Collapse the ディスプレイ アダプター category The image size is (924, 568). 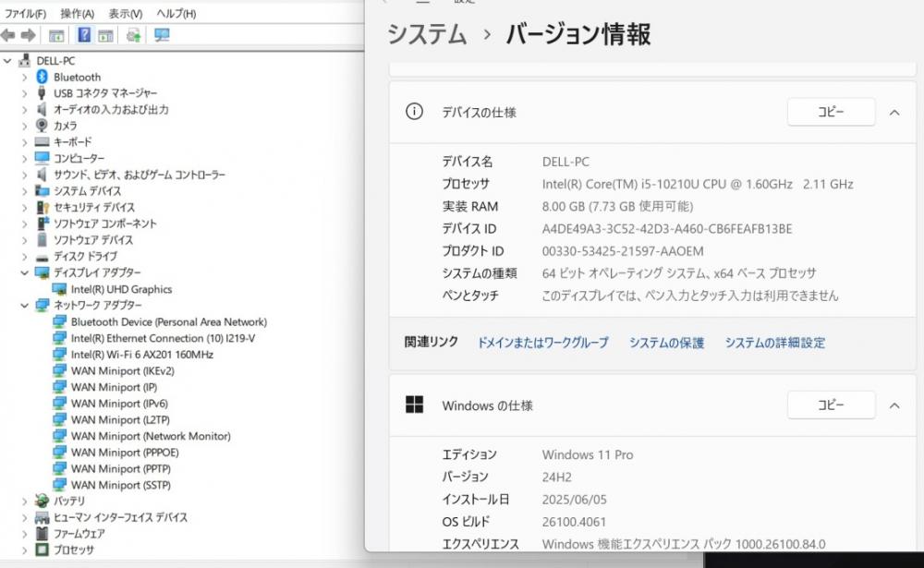[x=24, y=272]
